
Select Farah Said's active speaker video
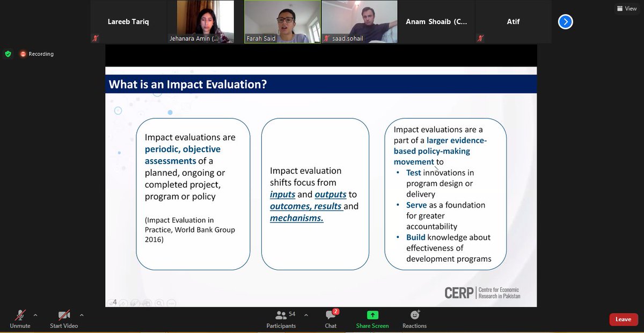tap(282, 21)
